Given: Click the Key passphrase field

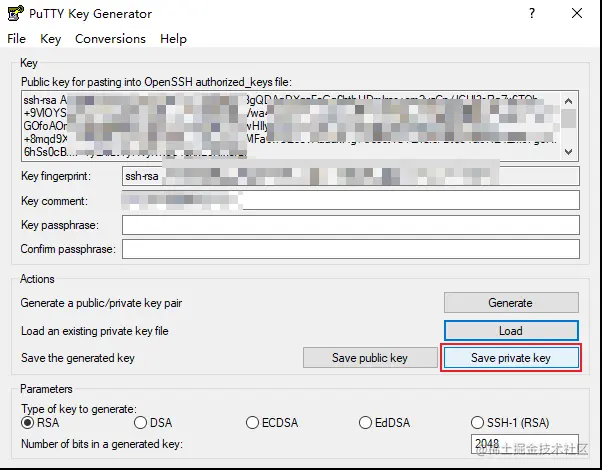Looking at the screenshot, I should 351,225.
